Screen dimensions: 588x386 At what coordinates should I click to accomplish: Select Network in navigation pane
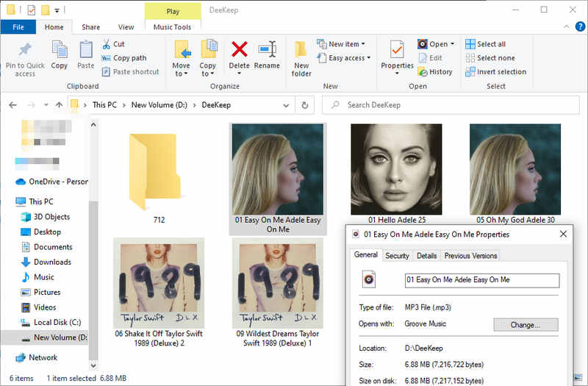tap(36, 357)
